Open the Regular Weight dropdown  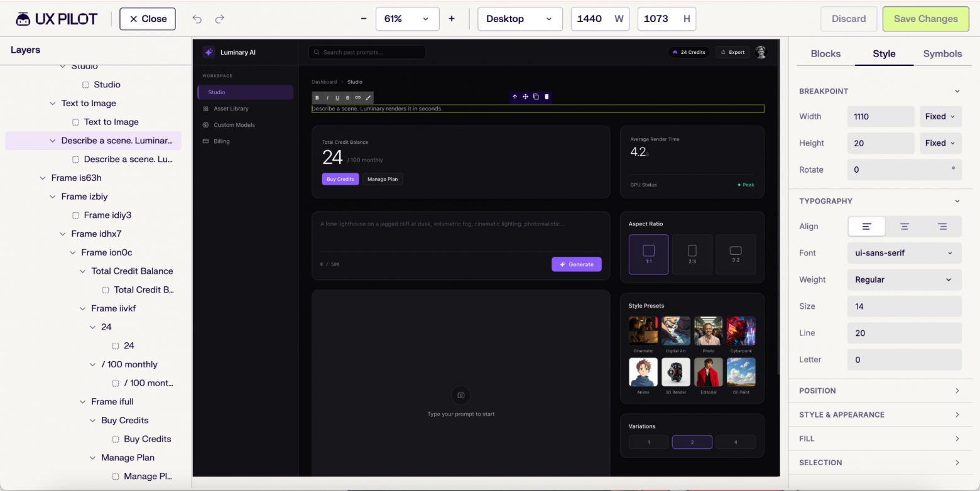click(905, 280)
